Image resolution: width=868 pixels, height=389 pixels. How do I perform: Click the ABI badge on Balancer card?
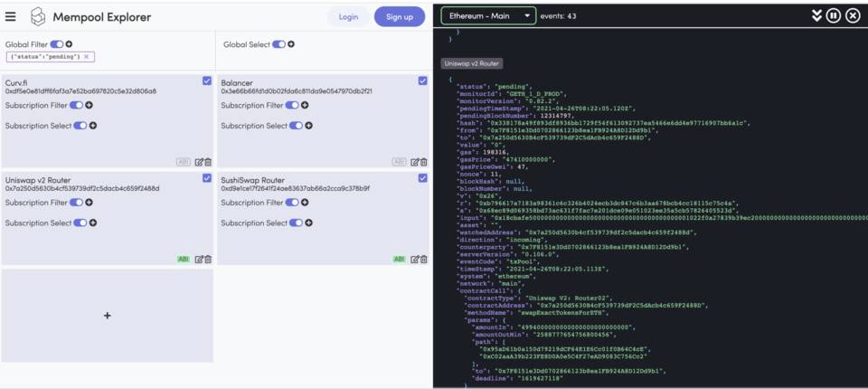click(399, 162)
